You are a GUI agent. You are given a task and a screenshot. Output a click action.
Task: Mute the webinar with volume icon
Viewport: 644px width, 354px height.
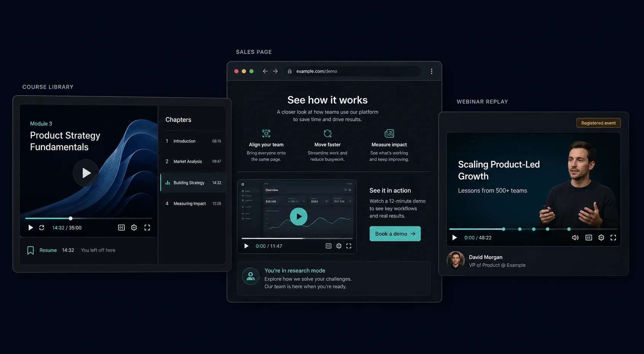pos(575,238)
